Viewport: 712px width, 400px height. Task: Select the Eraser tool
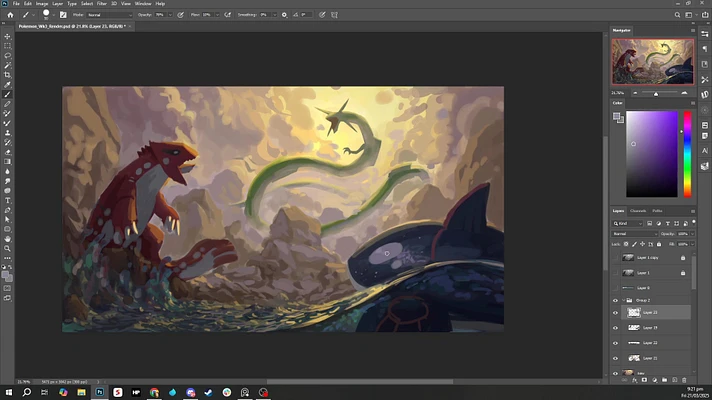[x=7, y=152]
